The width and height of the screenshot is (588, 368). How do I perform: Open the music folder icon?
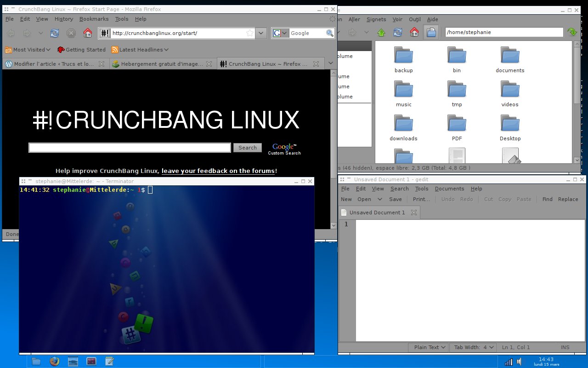pyautogui.click(x=403, y=89)
